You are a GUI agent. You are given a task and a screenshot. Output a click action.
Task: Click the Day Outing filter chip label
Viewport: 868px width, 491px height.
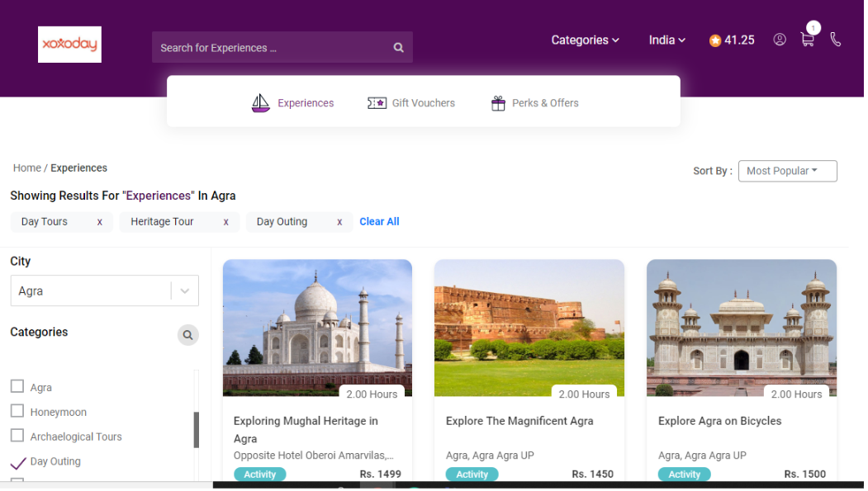coord(283,223)
